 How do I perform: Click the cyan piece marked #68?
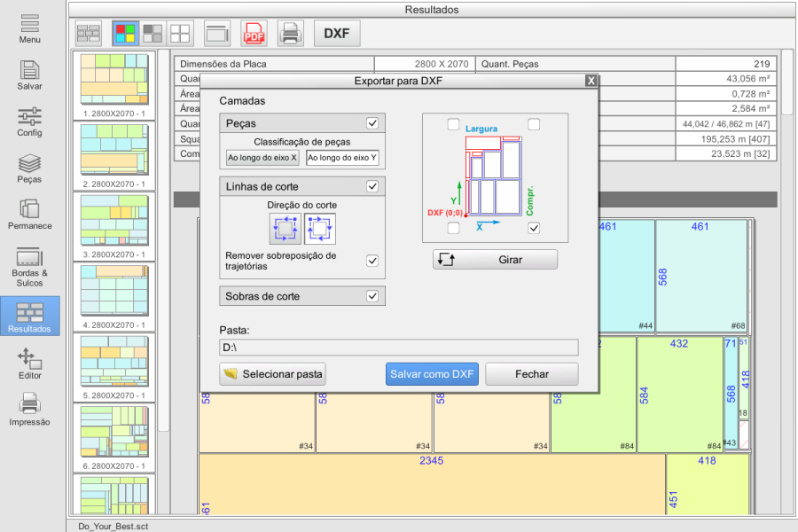701,277
